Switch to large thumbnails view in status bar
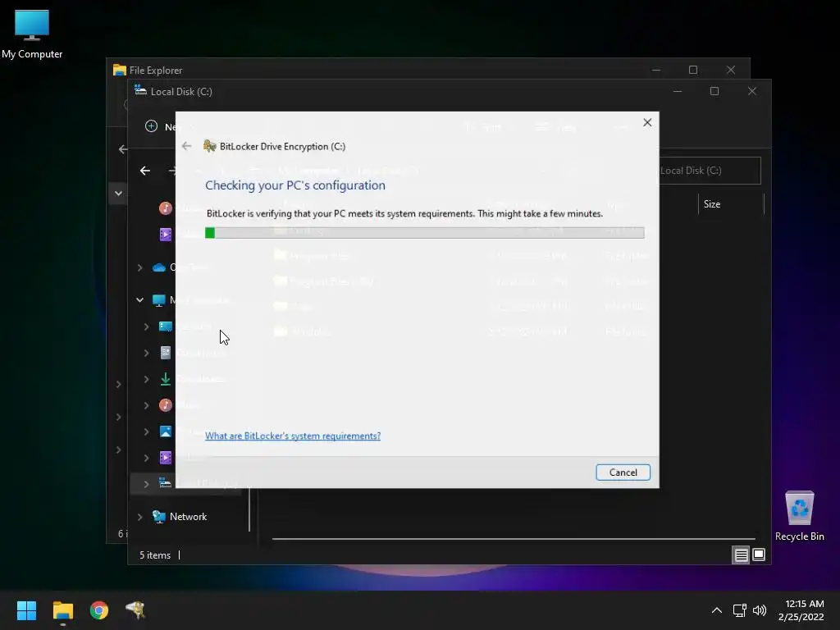Viewport: 840px width, 630px height. (x=759, y=555)
